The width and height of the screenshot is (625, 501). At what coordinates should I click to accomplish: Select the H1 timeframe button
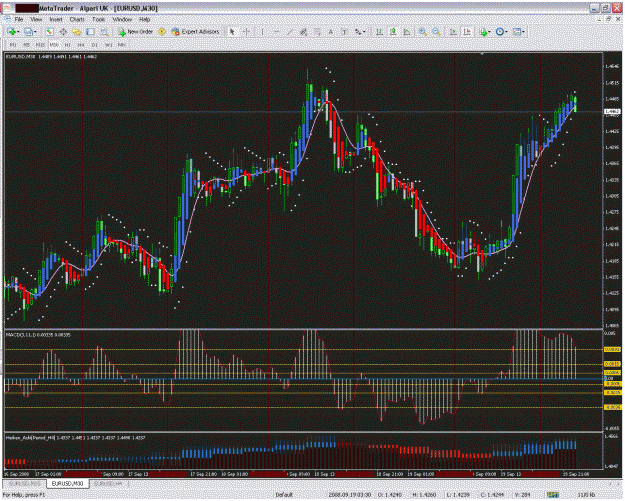click(x=67, y=45)
